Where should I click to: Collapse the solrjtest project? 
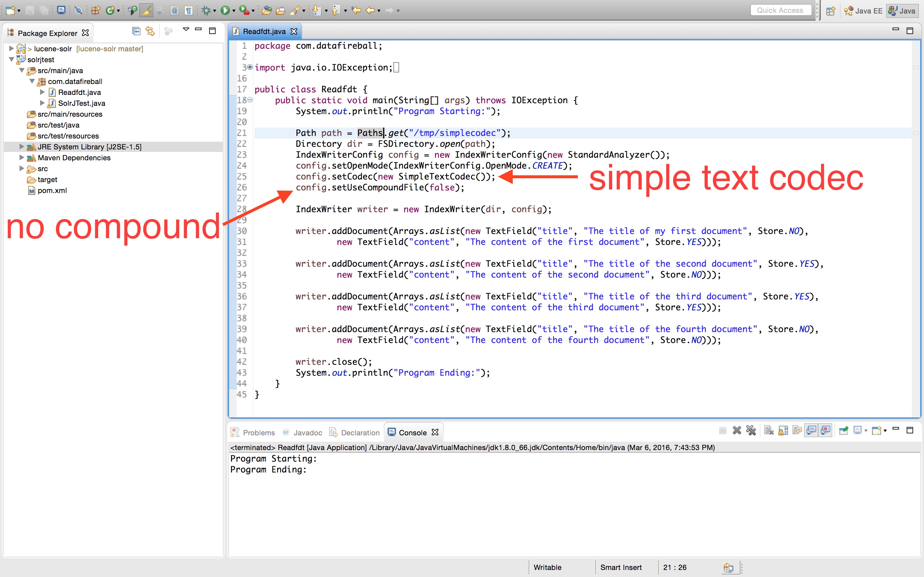pyautogui.click(x=12, y=60)
